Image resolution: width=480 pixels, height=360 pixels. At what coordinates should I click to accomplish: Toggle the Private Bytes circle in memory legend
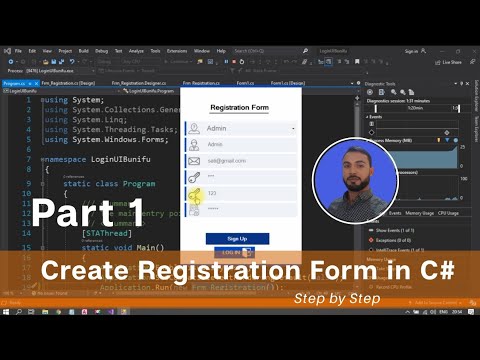pyautogui.click(x=456, y=140)
